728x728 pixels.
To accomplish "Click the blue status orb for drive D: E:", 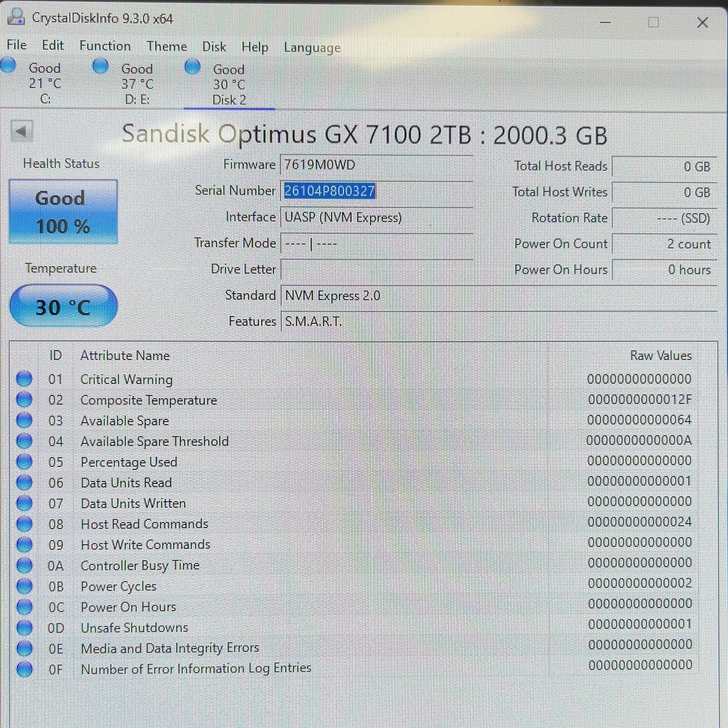I will point(100,66).
